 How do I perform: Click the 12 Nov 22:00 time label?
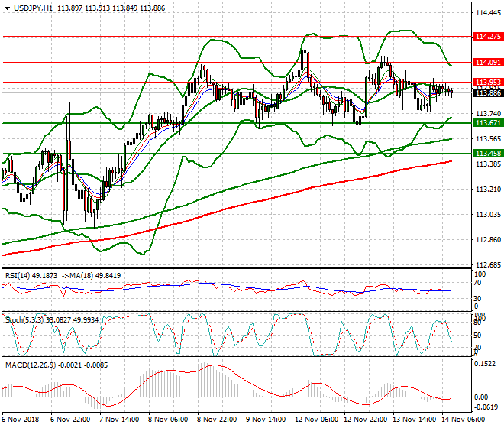click(x=366, y=420)
